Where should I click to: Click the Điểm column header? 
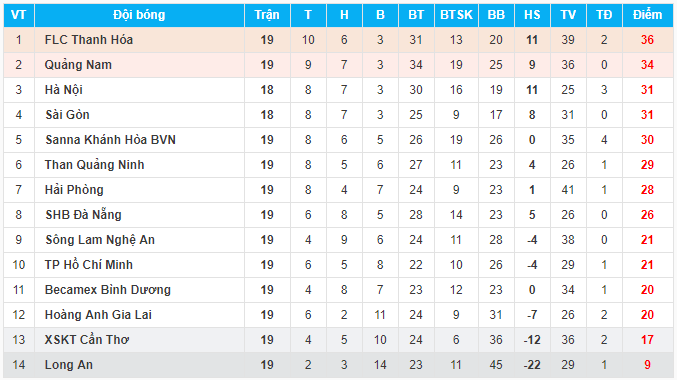647,15
